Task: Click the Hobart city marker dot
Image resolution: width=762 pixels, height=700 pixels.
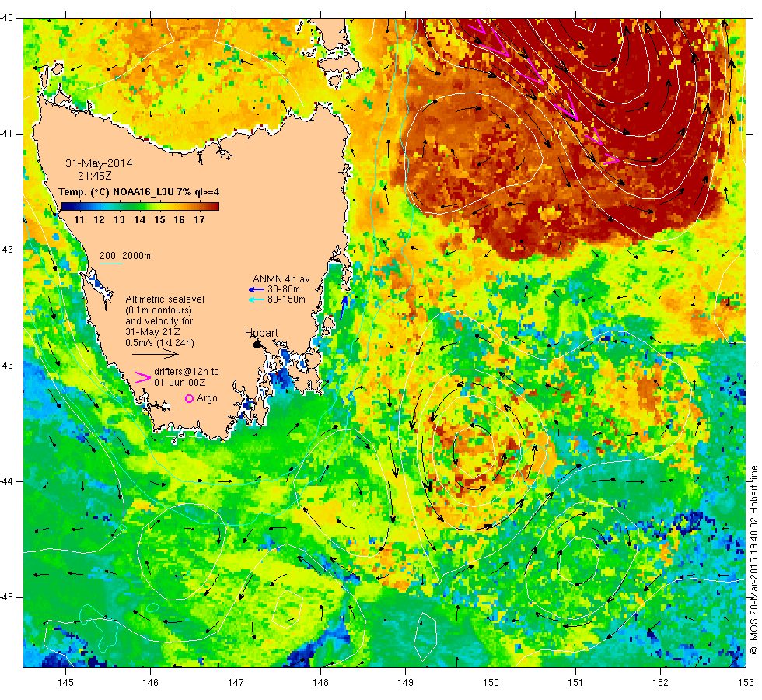Action: pos(257,344)
